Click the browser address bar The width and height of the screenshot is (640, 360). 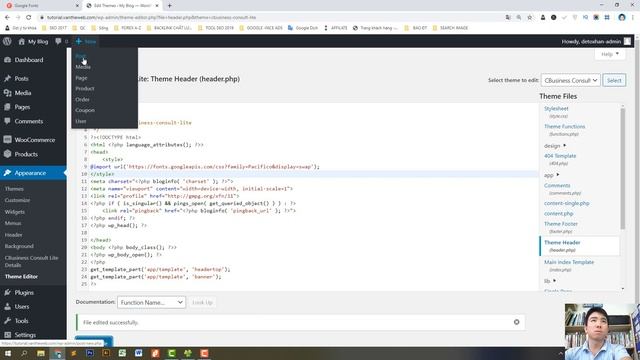click(x=269, y=18)
